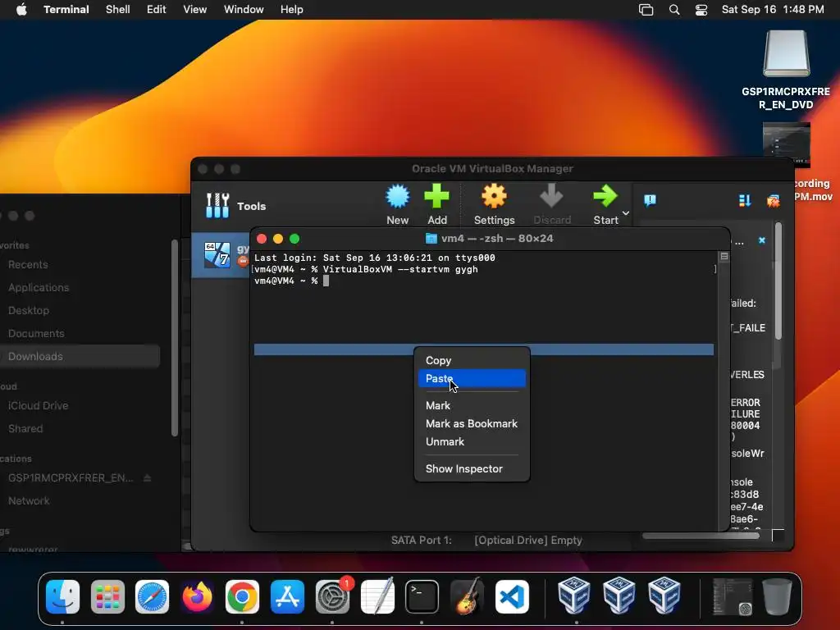
Task: Open the Apple menu
Action: (x=21, y=10)
